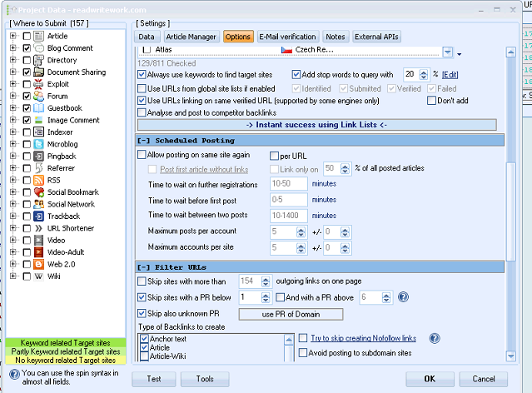Click the backlink type list scroll up arrow
This screenshot has width=532, height=393.
[289, 340]
